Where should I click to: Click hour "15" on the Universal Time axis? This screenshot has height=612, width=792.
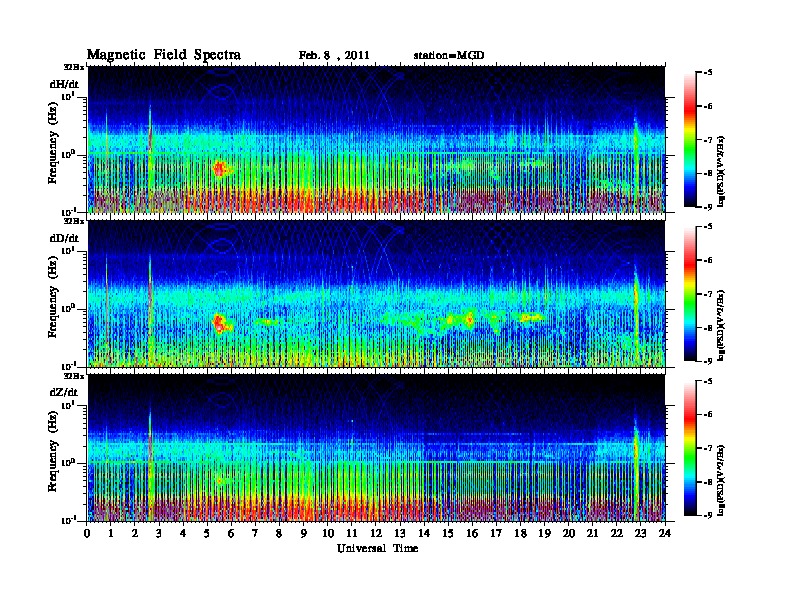[x=448, y=533]
